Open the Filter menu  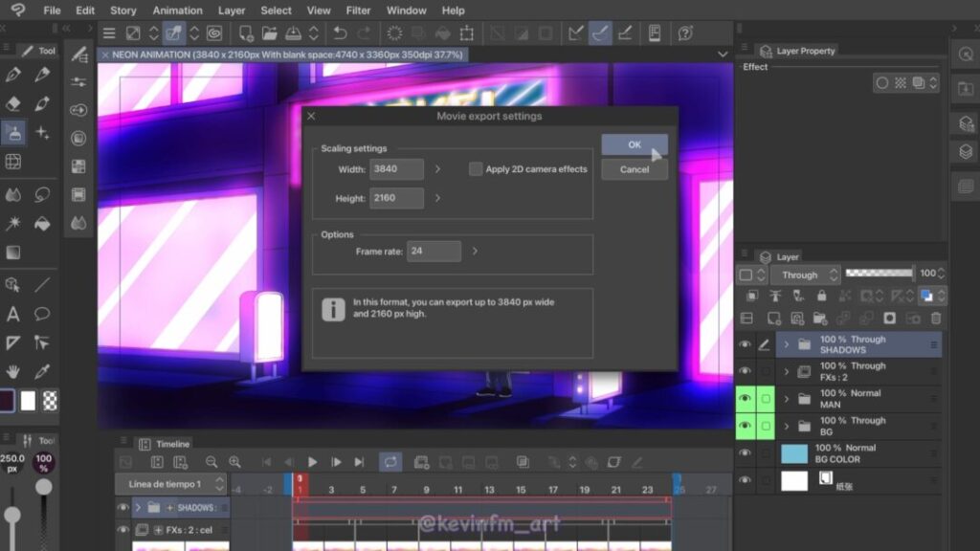(358, 11)
